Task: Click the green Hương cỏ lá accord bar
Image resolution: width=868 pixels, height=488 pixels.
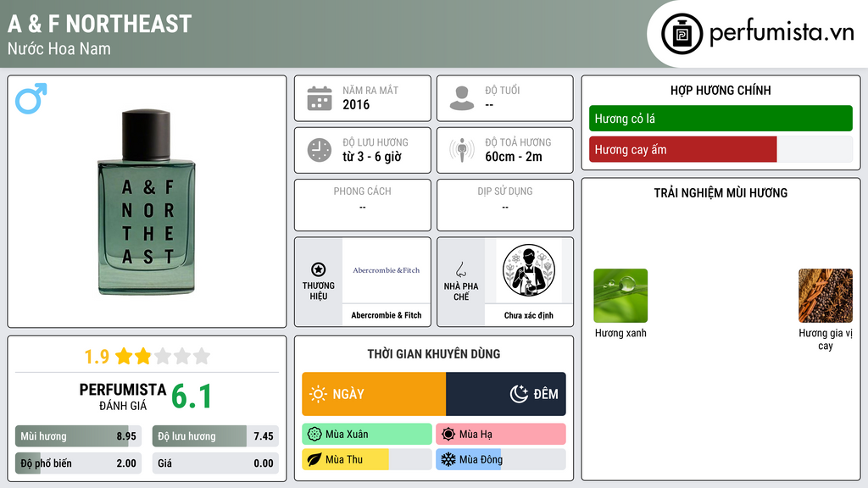Action: 721,119
